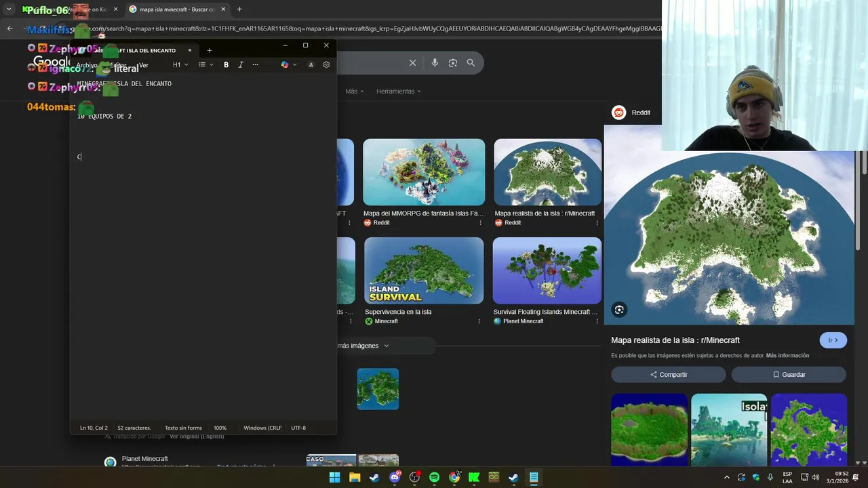Open Notepad settings gear
Screen dimensions: 868x488
[x=326, y=64]
